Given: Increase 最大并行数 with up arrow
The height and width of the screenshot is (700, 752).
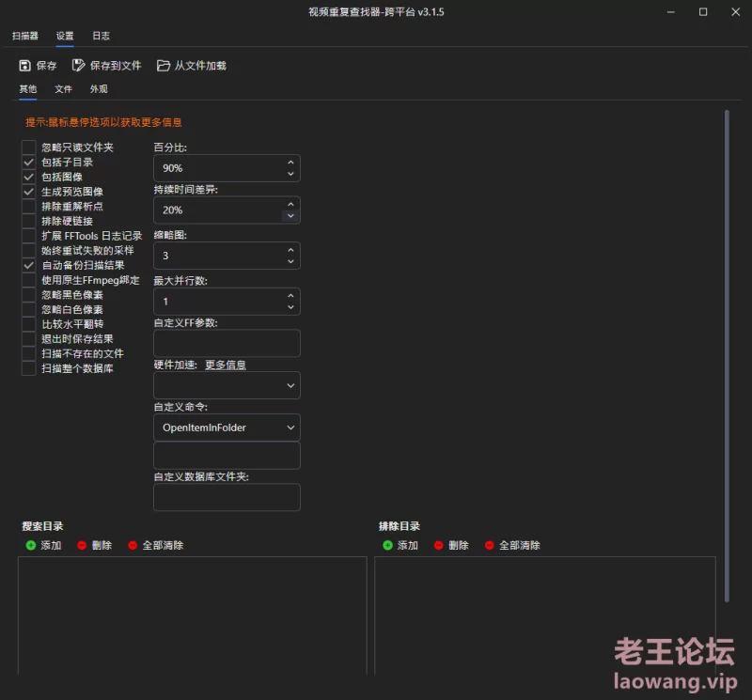Looking at the screenshot, I should coord(290,295).
